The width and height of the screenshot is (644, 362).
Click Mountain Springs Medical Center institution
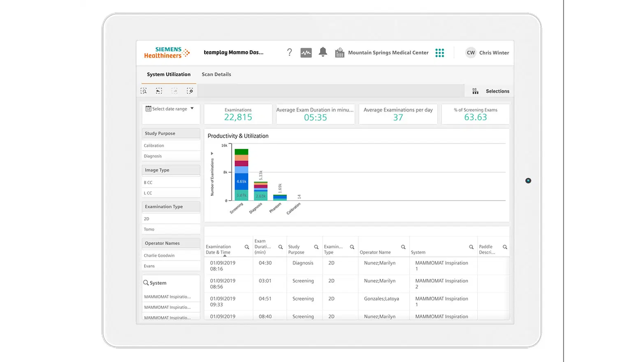tap(388, 53)
